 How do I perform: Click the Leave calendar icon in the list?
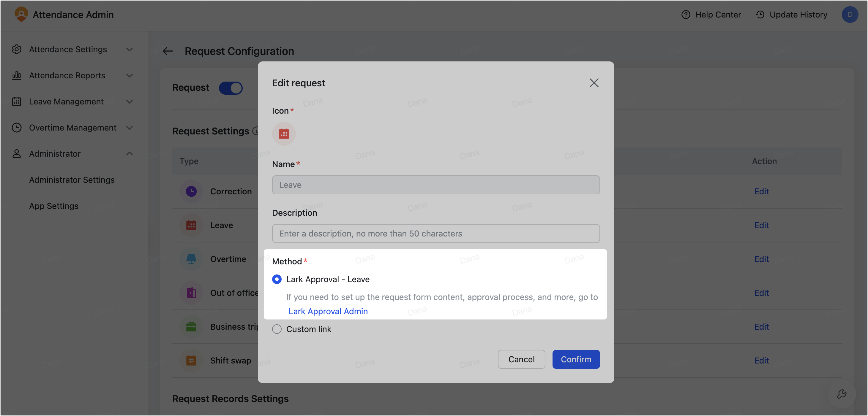point(191,225)
